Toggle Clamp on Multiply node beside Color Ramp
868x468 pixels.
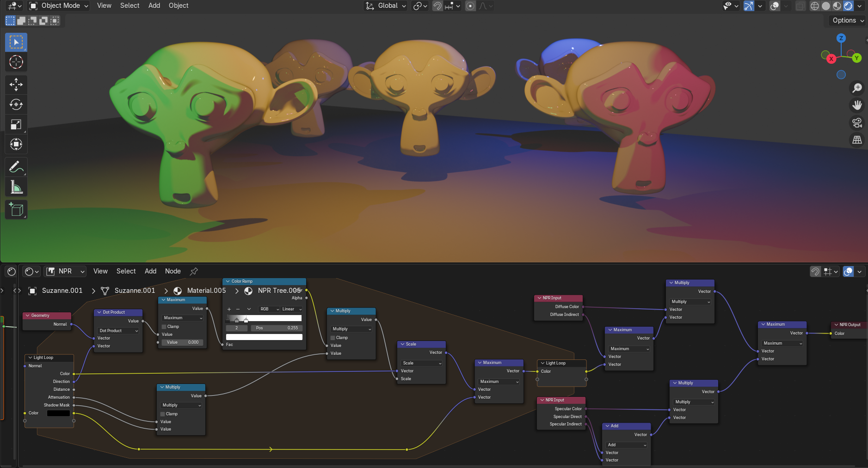pos(332,338)
